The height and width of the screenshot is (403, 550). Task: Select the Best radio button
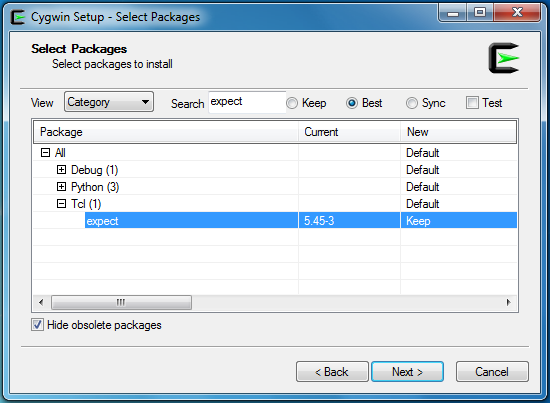click(x=351, y=103)
